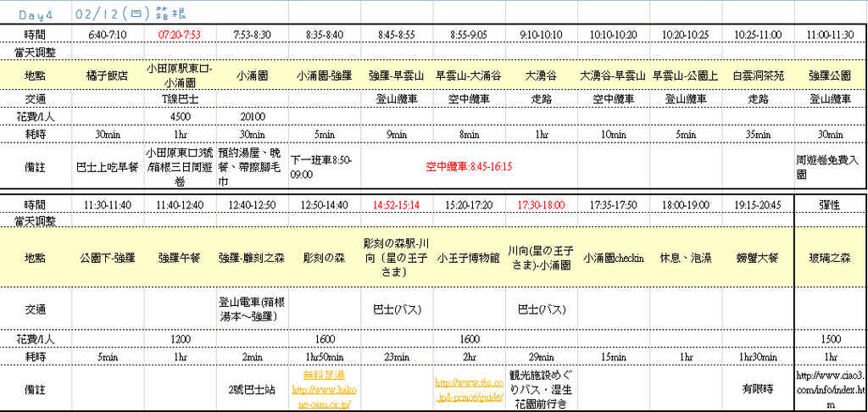Select the 早雲山-公園上 location cell

click(x=685, y=76)
